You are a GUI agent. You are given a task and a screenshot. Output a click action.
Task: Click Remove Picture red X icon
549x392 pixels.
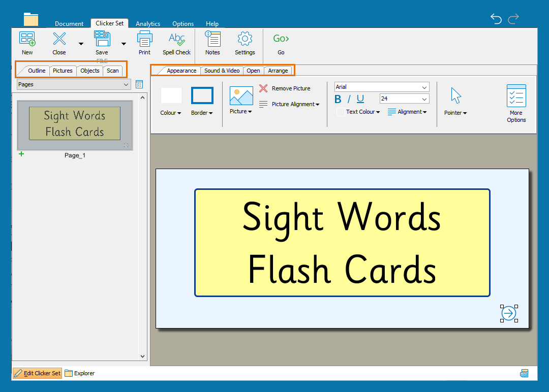pos(263,88)
